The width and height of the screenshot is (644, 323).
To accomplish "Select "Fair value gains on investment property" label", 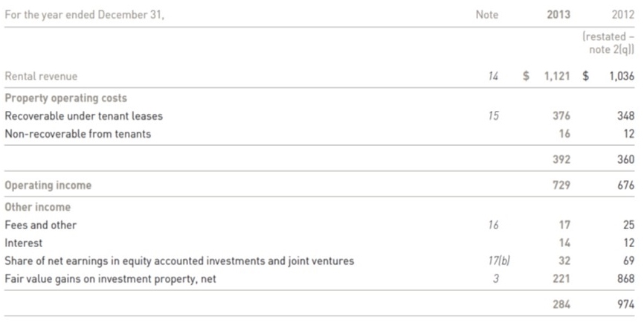I will 112,279.
